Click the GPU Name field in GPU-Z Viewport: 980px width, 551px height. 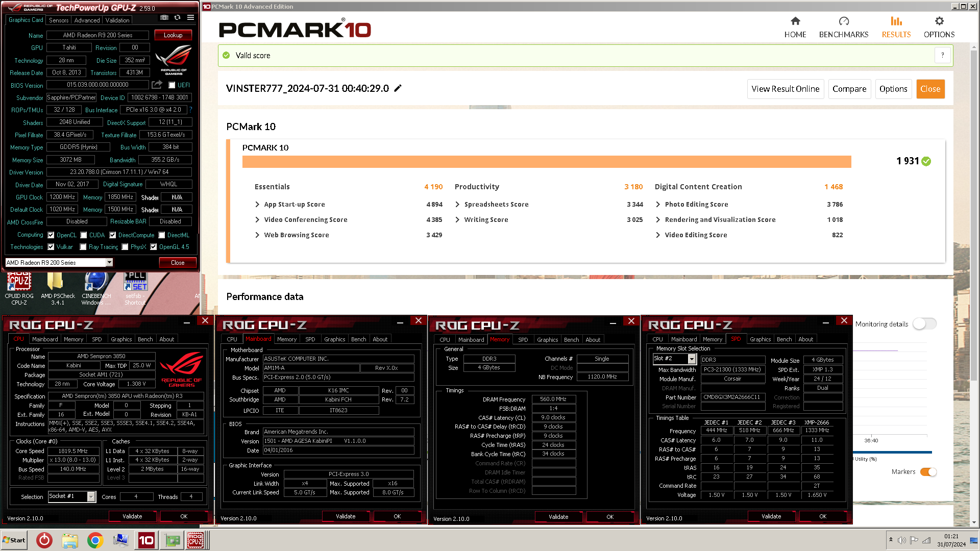click(x=97, y=35)
